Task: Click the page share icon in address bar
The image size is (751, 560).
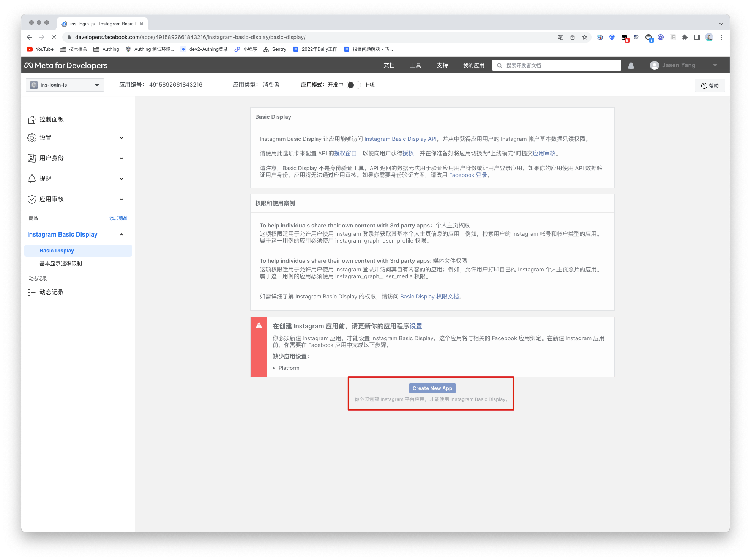Action: pyautogui.click(x=573, y=37)
